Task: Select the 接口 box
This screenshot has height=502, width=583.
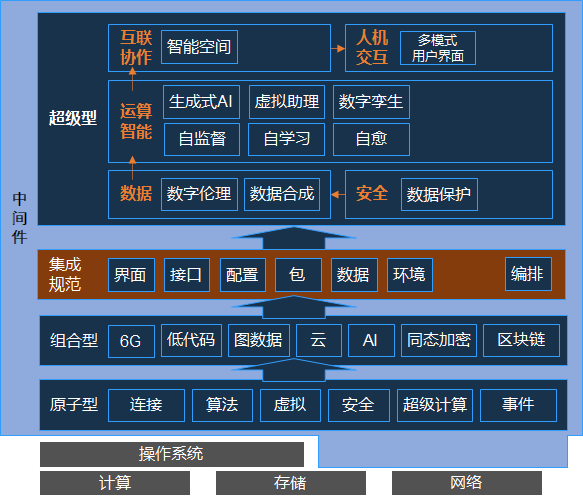Action: pos(187,275)
